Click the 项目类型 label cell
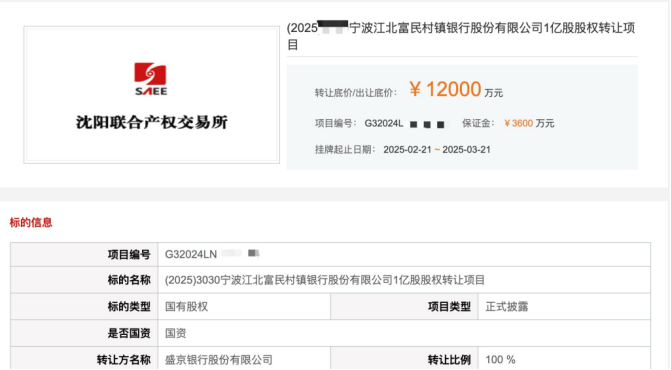This screenshot has width=671, height=370. coord(404,307)
